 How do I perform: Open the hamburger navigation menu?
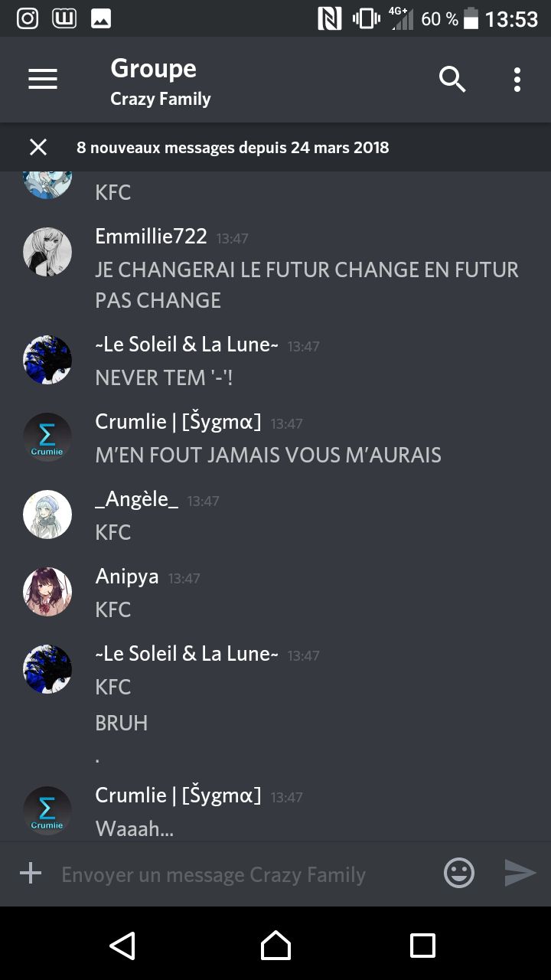point(43,79)
